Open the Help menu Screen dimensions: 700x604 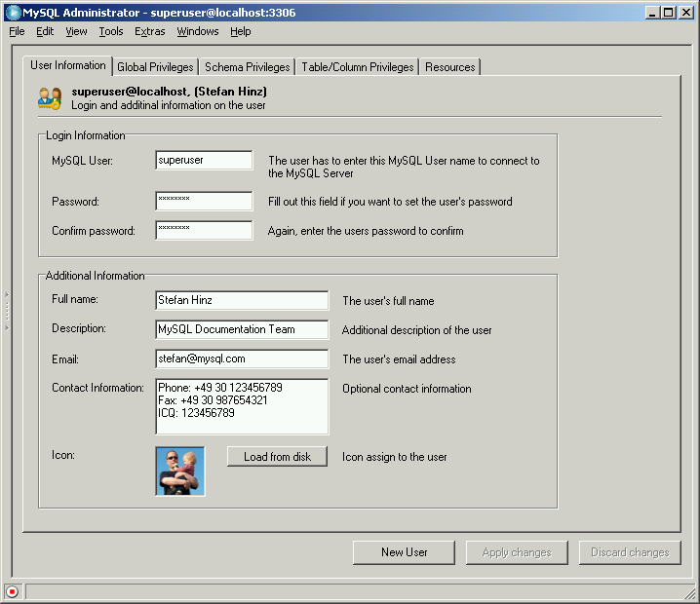click(241, 31)
